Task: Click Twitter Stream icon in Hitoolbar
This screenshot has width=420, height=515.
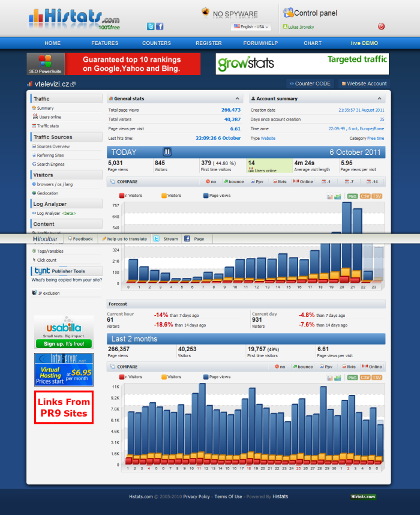Action: 157,239
